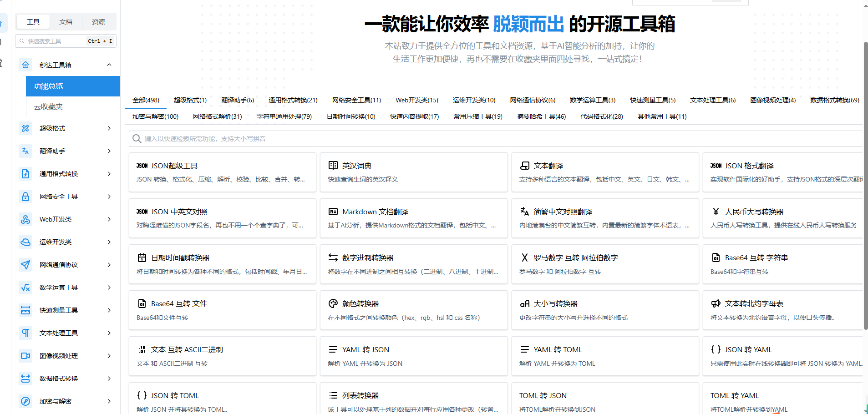Click the 加密与解密 sidebar icon
Viewport: 868px width, 414px height.
pos(25,401)
